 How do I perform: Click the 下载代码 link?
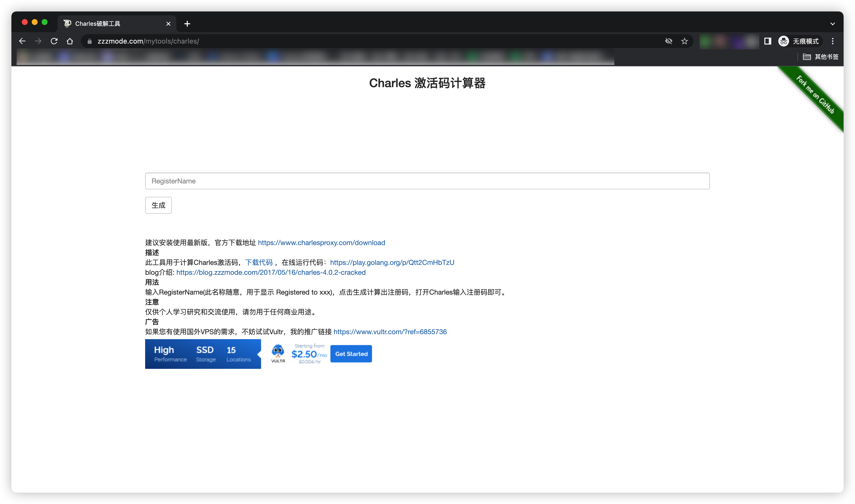pos(259,262)
